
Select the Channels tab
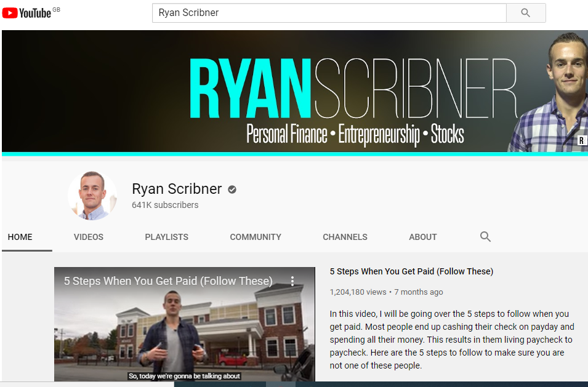pyautogui.click(x=345, y=237)
